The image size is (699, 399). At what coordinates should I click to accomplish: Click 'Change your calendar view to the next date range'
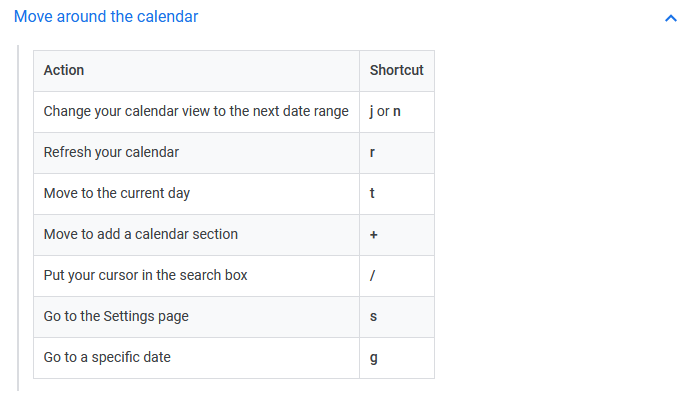(196, 111)
